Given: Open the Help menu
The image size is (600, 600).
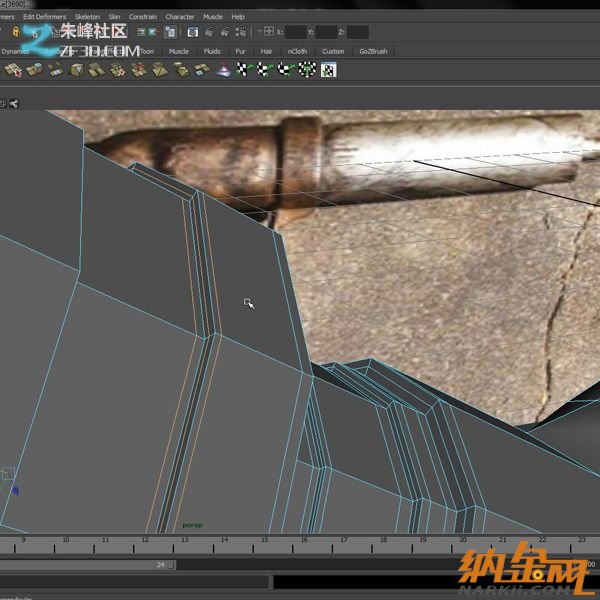Looking at the screenshot, I should tap(238, 17).
